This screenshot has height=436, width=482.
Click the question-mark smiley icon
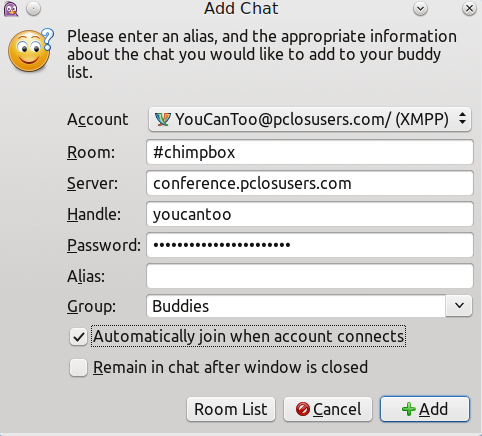pos(31,50)
